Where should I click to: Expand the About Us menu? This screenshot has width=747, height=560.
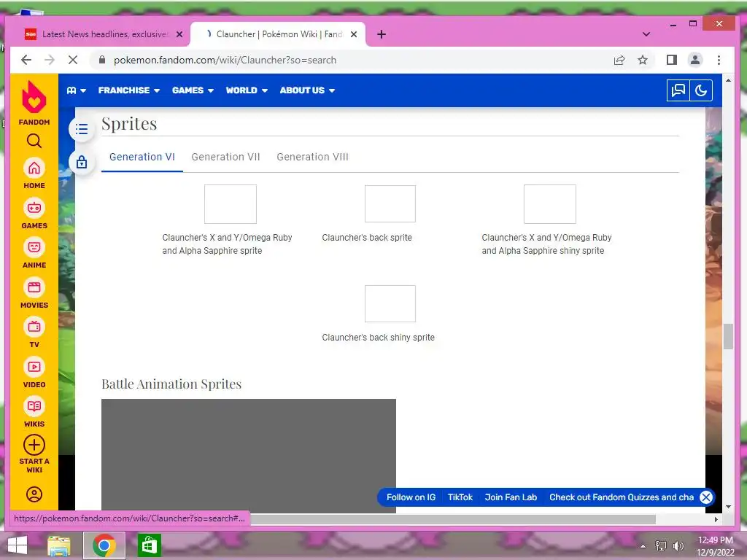[x=307, y=90]
